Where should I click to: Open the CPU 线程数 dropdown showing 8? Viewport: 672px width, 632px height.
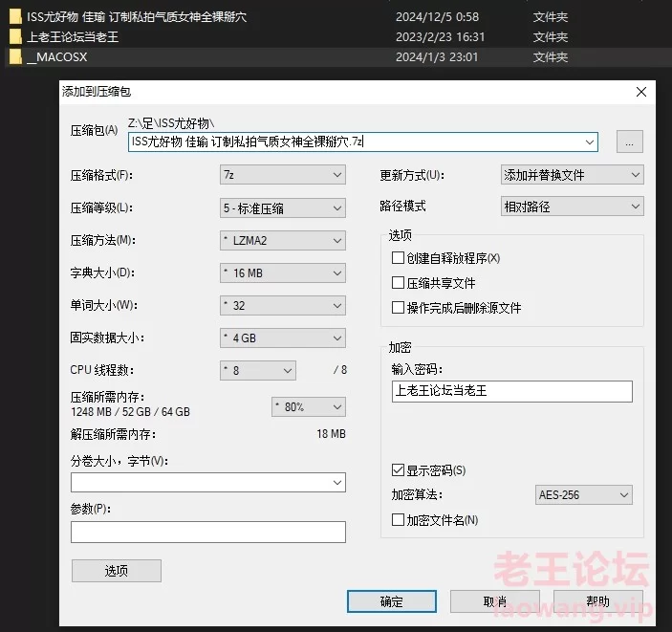coord(258,370)
